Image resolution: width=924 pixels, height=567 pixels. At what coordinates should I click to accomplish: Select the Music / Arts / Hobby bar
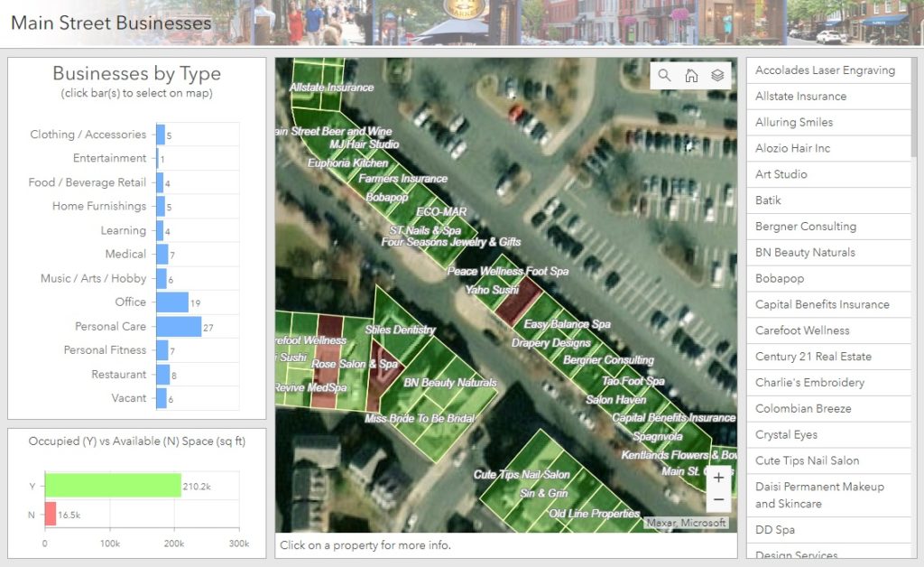[162, 278]
